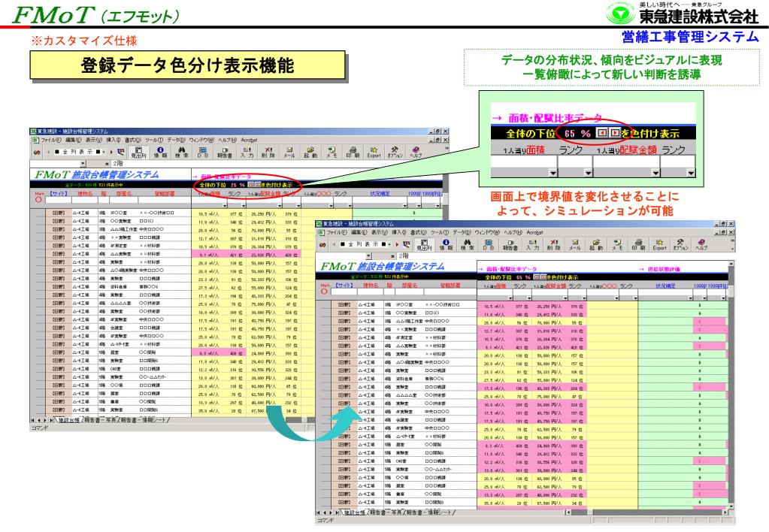
Task: Open 全列表示 column selector in front window
Action: click(x=365, y=244)
